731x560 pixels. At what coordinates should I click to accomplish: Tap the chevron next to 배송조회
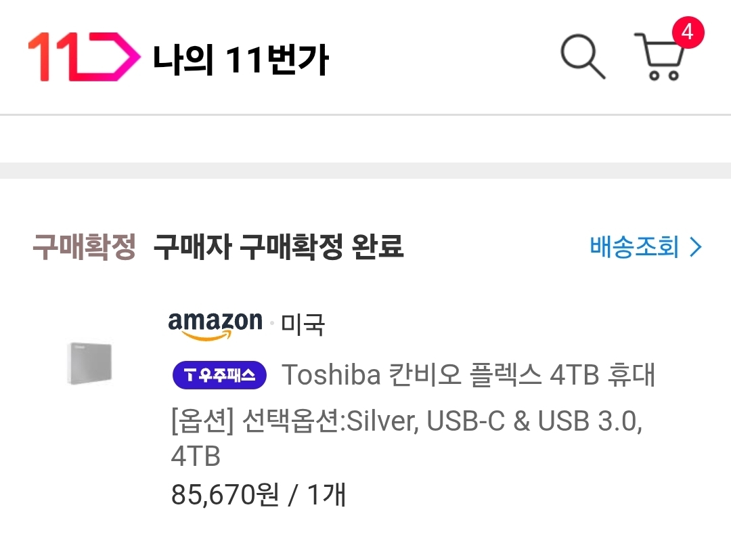[696, 248]
